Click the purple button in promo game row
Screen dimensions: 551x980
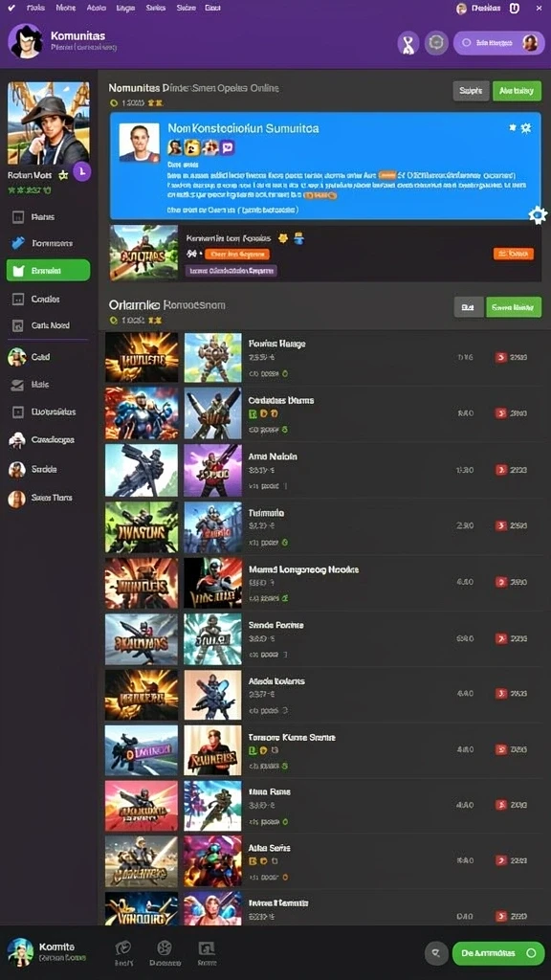231,271
